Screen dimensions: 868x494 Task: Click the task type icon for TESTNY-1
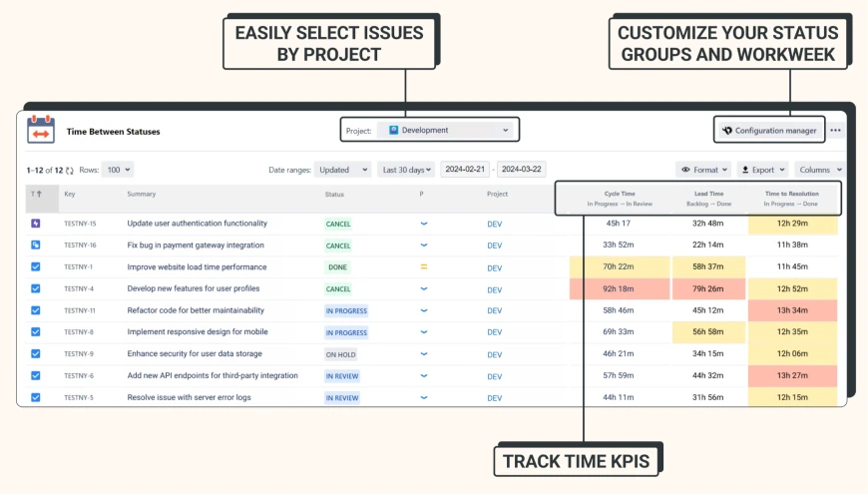[x=36, y=266]
